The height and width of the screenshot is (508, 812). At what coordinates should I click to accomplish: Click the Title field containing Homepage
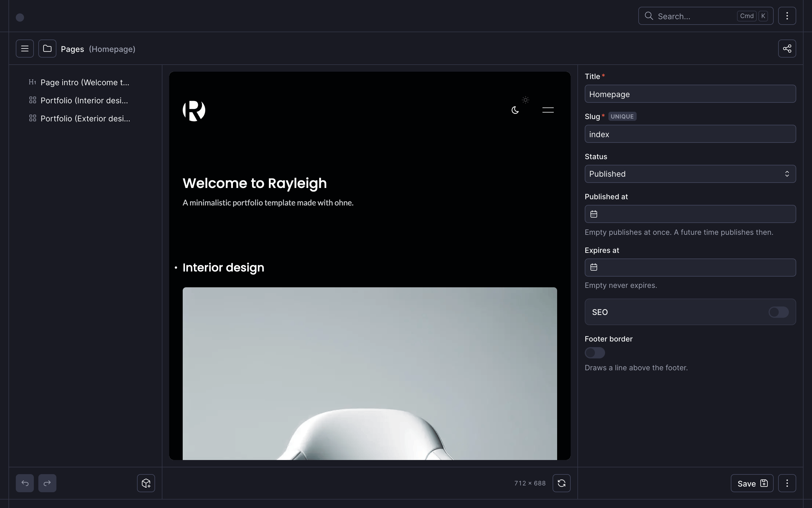690,94
